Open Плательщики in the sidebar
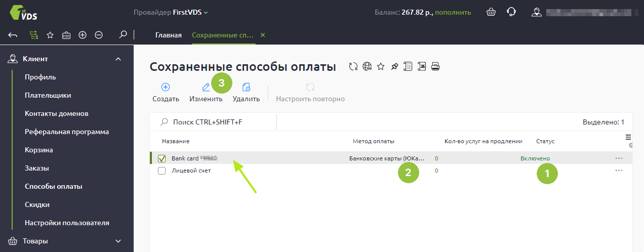This screenshot has height=252, width=644. coord(48,95)
